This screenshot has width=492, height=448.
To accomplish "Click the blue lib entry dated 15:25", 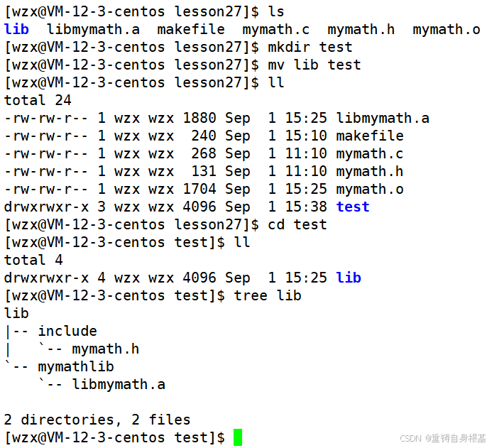I will tap(349, 278).
